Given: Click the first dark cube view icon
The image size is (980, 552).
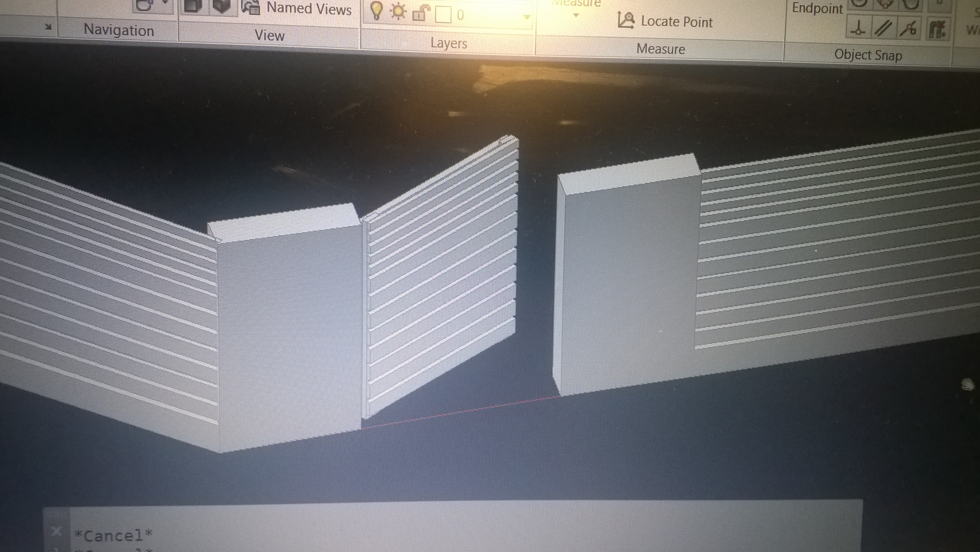Looking at the screenshot, I should pyautogui.click(x=193, y=5).
